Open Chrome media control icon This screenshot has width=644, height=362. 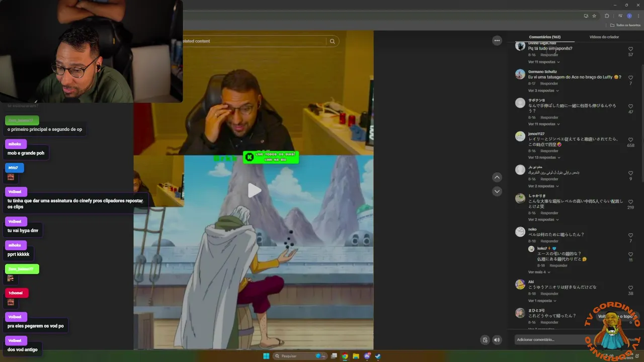click(x=620, y=16)
